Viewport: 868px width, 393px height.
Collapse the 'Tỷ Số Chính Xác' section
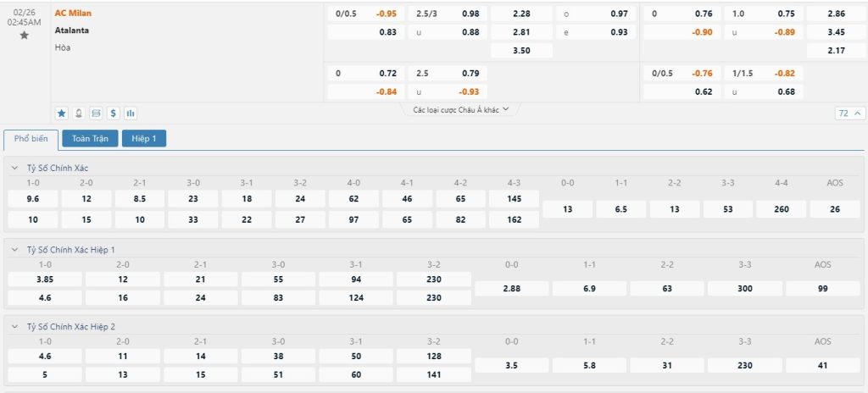click(14, 168)
